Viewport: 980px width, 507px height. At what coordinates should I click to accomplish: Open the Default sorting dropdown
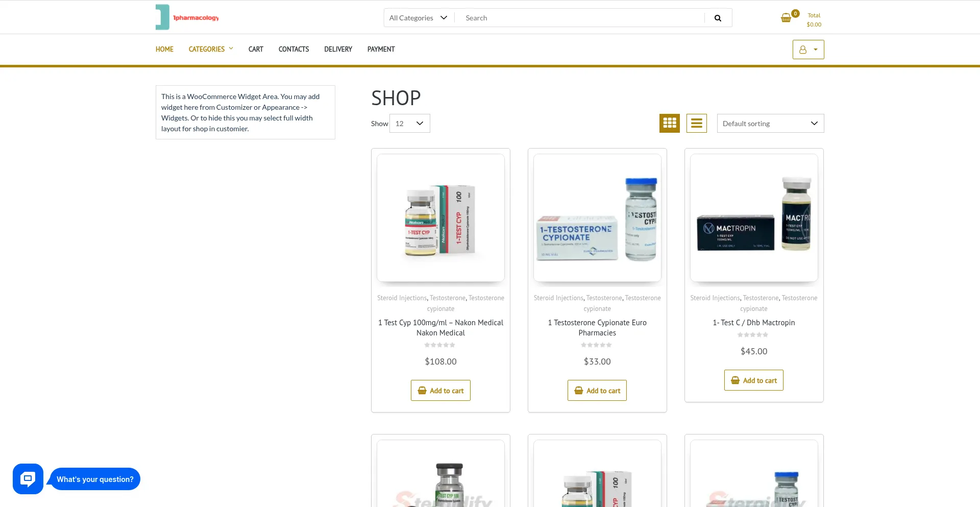[x=770, y=124]
